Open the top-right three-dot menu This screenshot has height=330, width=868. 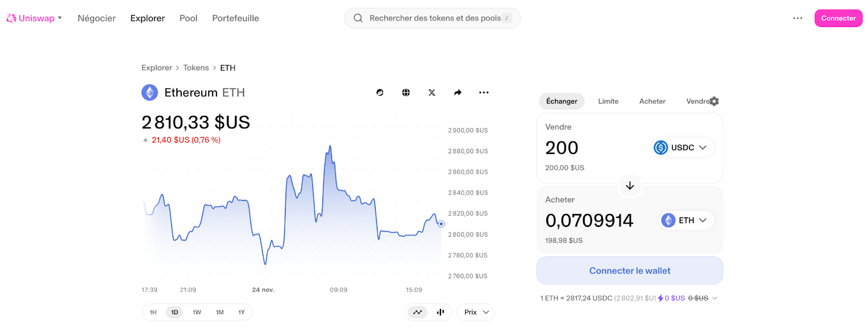point(797,18)
